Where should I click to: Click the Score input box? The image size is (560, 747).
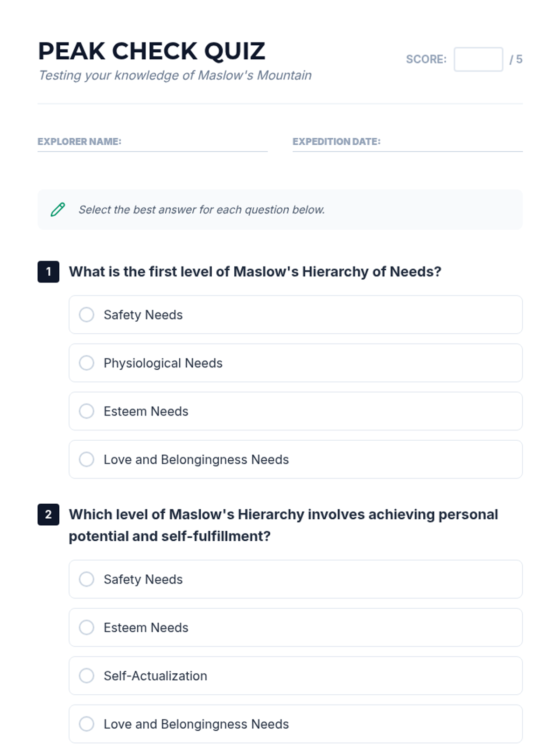point(478,59)
